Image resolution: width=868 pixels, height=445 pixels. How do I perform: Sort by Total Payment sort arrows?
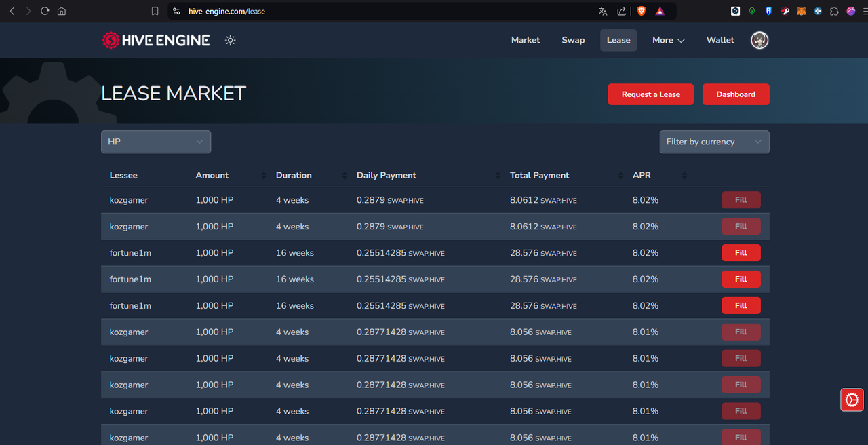[620, 176]
